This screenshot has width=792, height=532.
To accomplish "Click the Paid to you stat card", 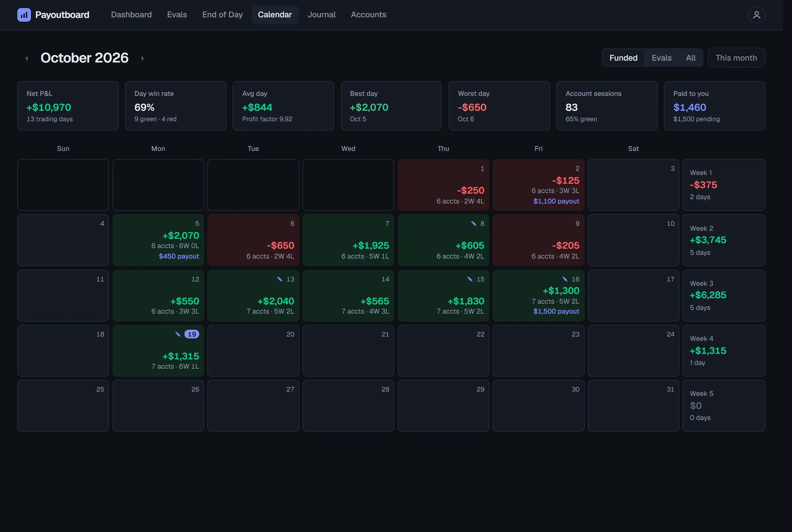I will pos(714,105).
